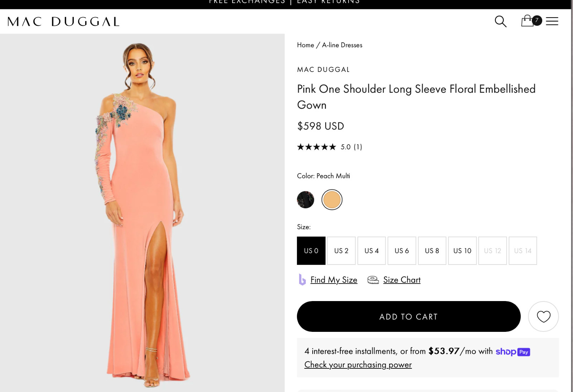Go to Home breadcrumb
Viewport: 573px width, 392px height.
[305, 45]
